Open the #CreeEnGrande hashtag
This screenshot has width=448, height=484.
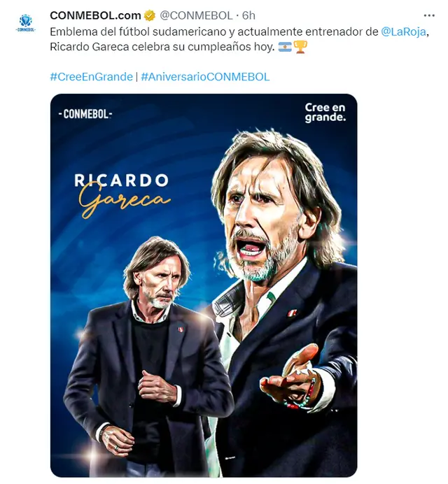91,77
